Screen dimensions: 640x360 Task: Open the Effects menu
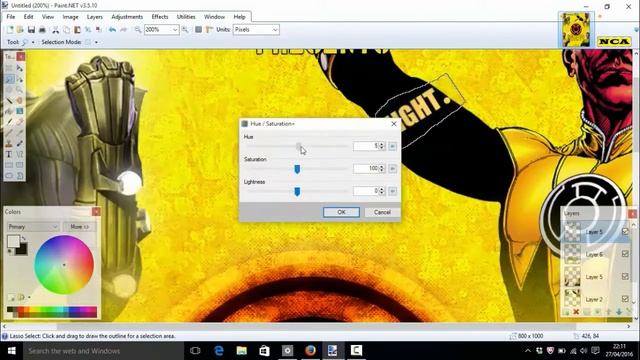point(160,17)
